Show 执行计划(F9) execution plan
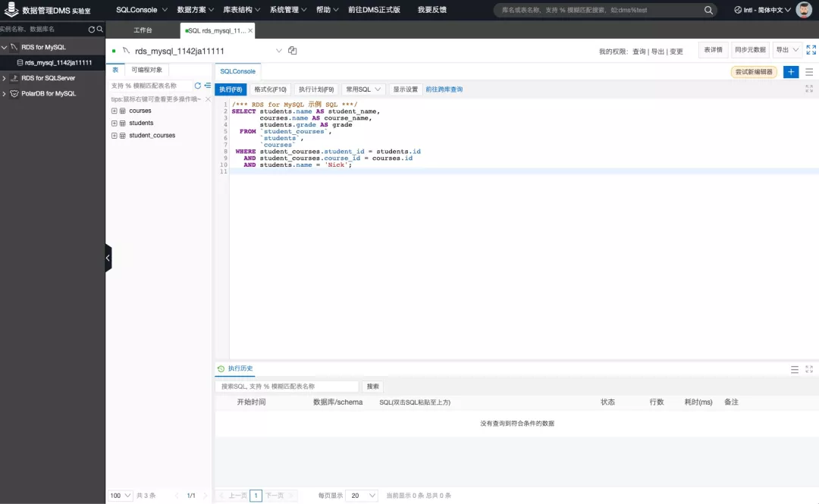819x504 pixels. click(316, 89)
